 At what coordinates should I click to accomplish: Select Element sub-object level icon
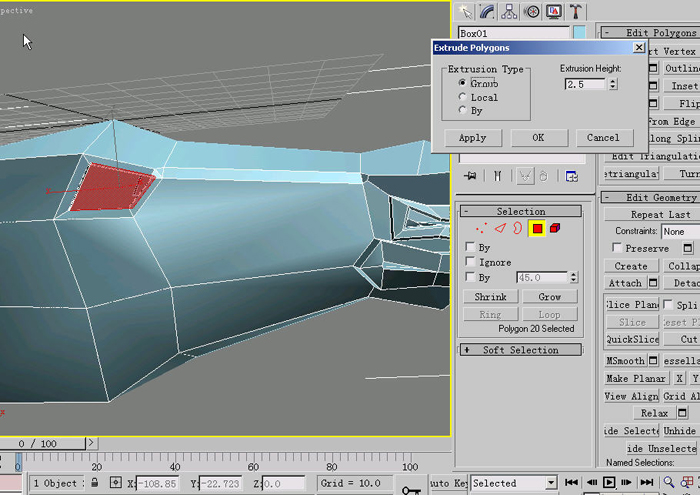[555, 228]
